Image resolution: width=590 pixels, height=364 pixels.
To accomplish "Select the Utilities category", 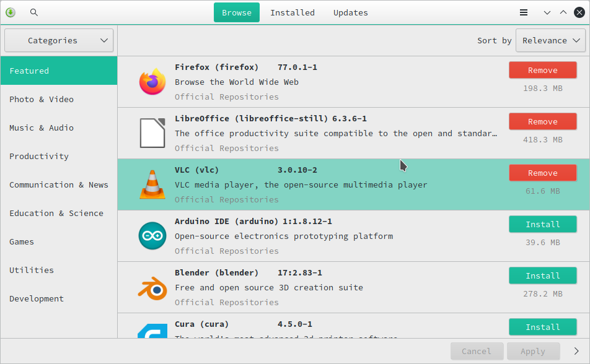I will [59, 271].
